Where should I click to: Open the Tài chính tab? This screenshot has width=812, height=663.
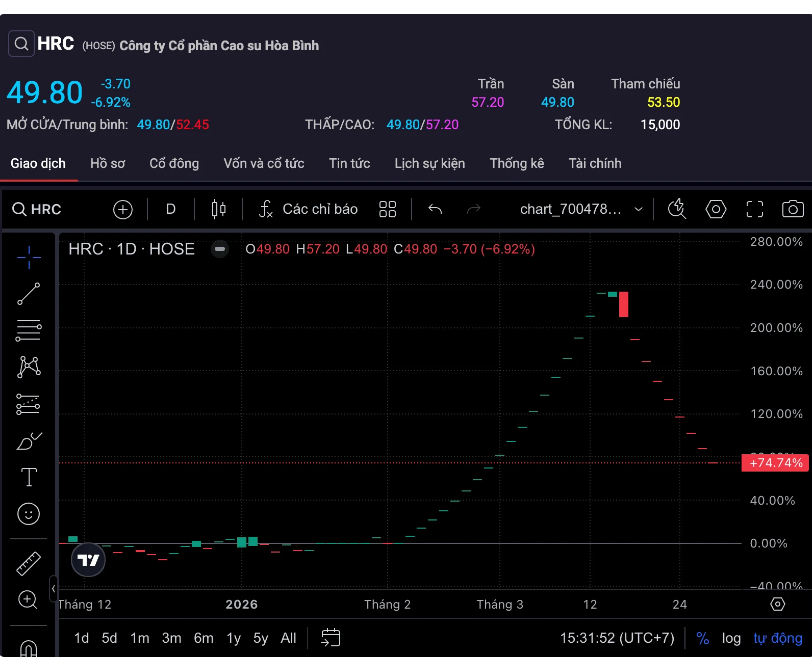click(595, 164)
